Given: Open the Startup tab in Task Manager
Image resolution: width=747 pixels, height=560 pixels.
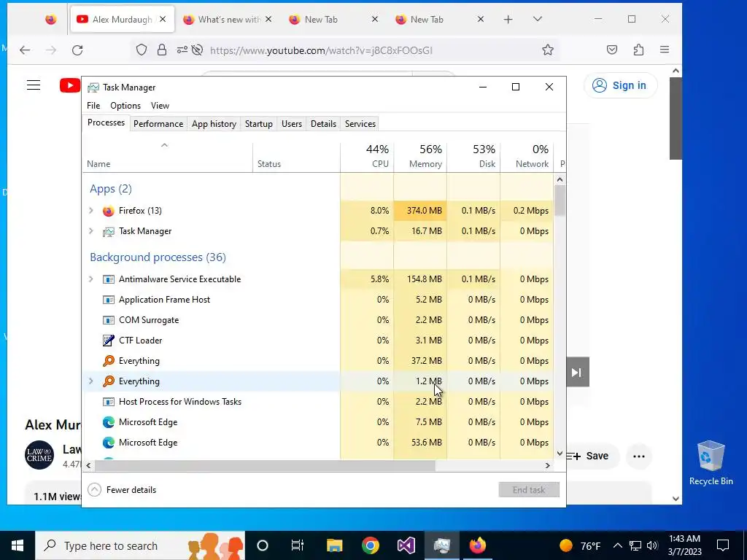Looking at the screenshot, I should click(259, 124).
